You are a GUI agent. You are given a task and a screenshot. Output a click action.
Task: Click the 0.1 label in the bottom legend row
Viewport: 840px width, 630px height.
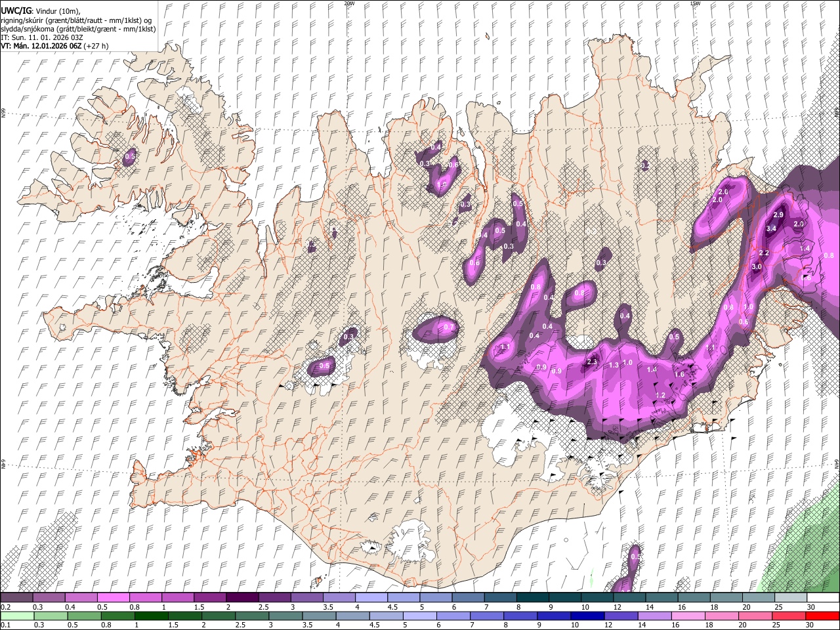pyautogui.click(x=5, y=625)
